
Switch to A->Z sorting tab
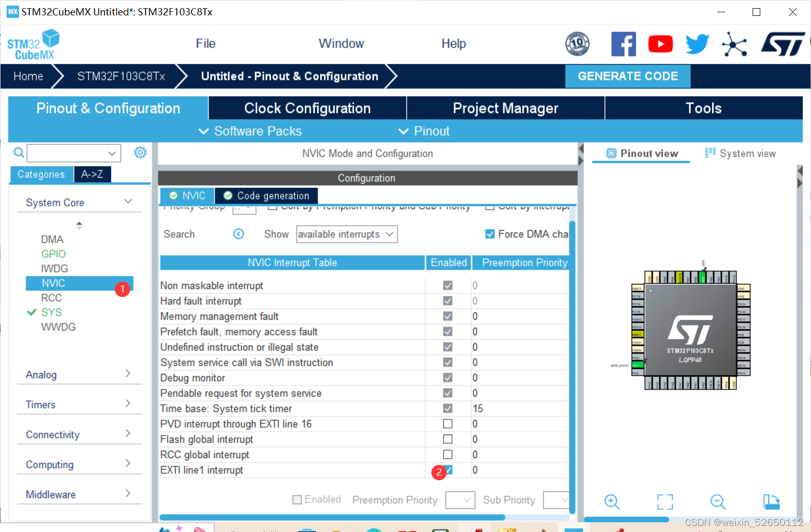point(92,174)
